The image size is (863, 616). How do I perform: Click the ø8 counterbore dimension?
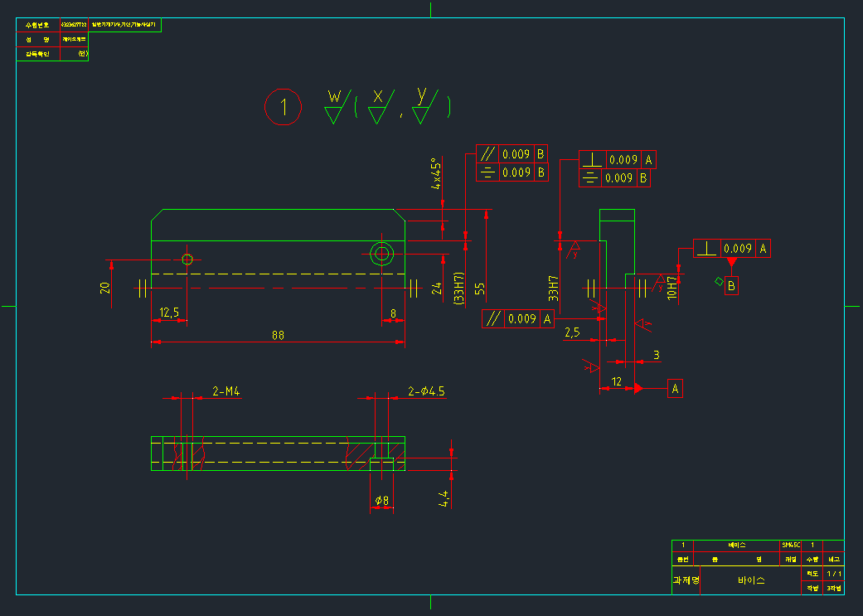click(x=382, y=501)
